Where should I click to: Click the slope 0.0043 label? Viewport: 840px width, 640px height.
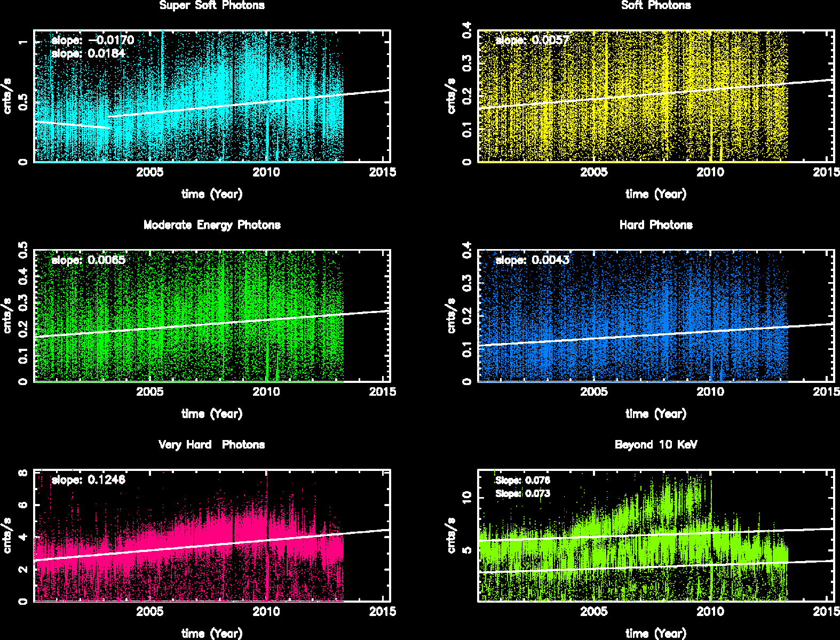pos(533,260)
